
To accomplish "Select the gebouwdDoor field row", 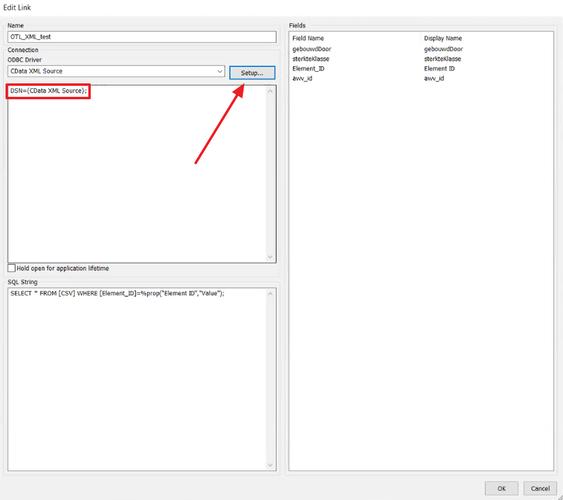I will point(421,49).
